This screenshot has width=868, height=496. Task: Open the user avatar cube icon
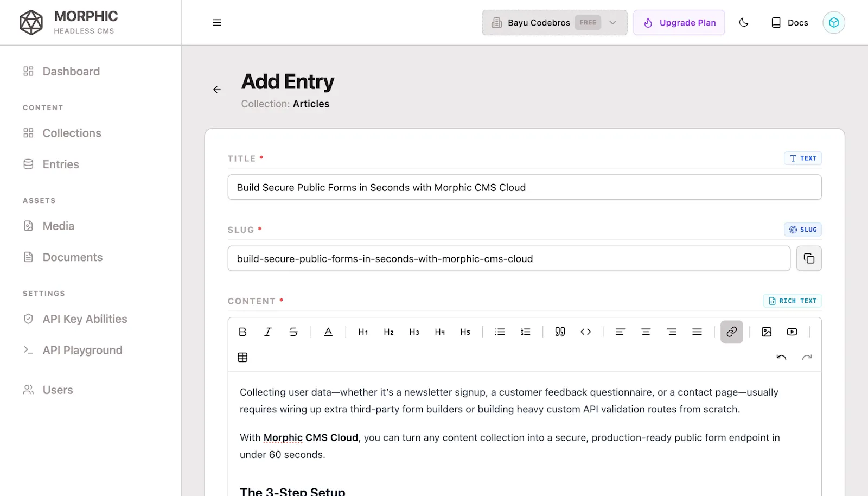coord(834,22)
